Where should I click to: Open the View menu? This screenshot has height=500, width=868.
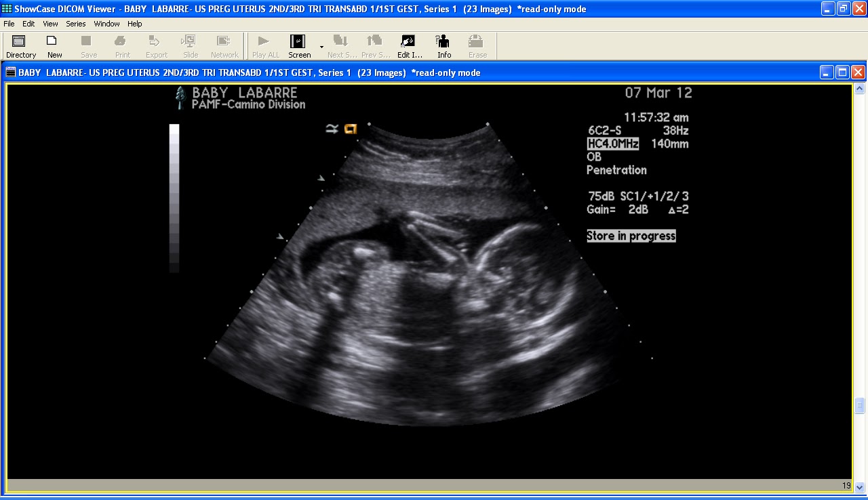(x=50, y=23)
